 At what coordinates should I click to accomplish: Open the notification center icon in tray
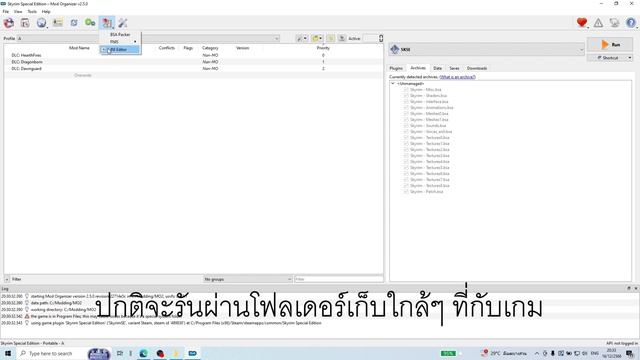click(630, 353)
